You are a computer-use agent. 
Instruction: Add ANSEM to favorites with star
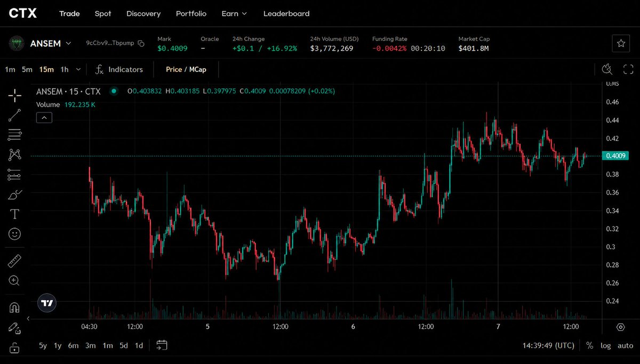pyautogui.click(x=621, y=44)
